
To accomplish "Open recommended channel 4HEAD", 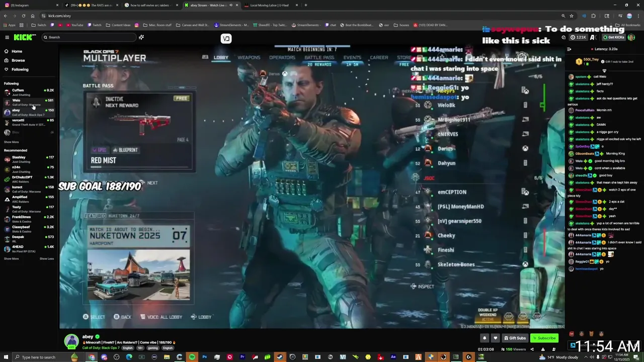I will (29, 248).
